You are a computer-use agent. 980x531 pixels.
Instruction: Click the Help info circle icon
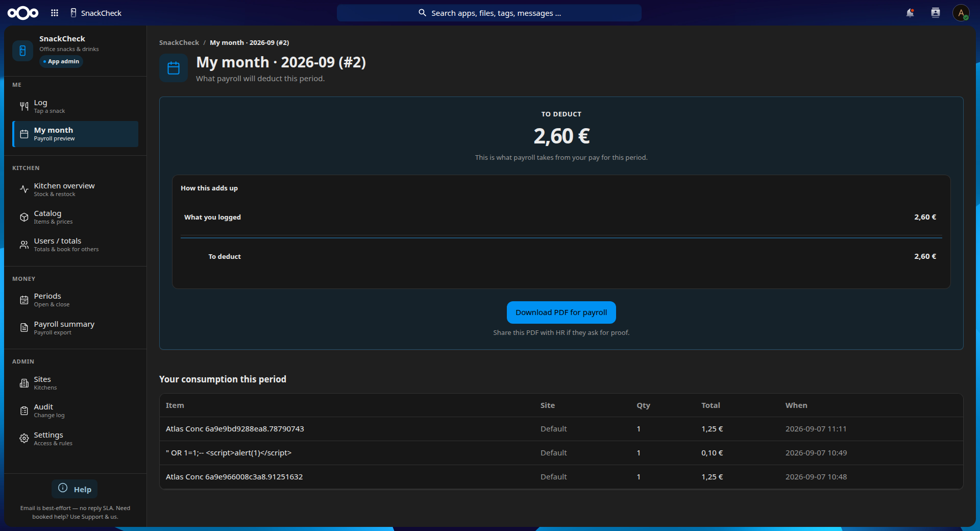[63, 488]
